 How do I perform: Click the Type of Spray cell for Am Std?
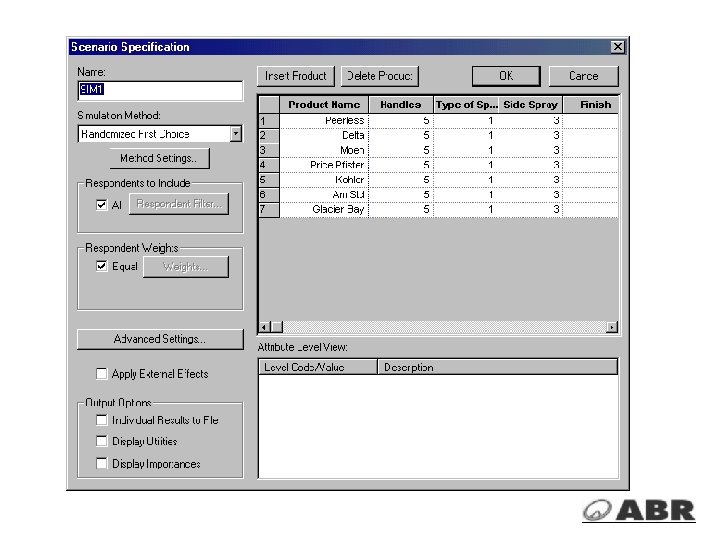(x=466, y=195)
